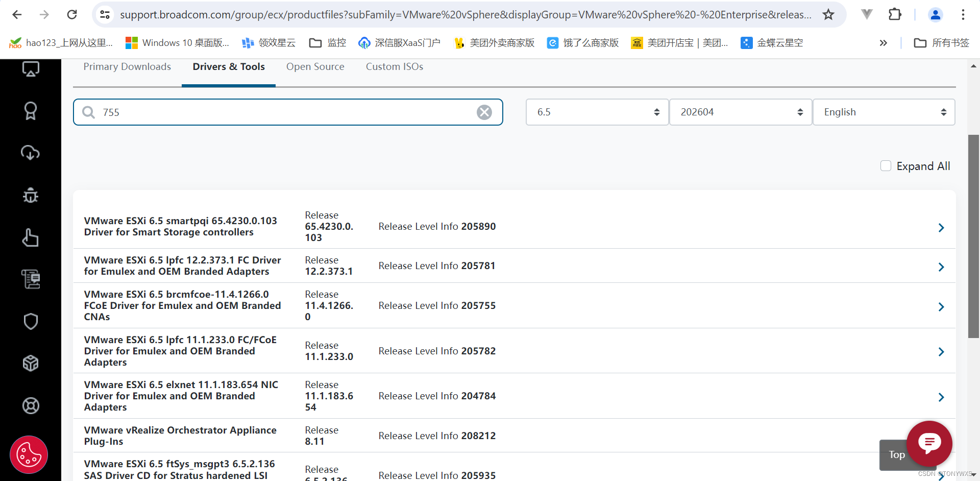Switch to Open Source tab
The width and height of the screenshot is (980, 481).
(315, 67)
